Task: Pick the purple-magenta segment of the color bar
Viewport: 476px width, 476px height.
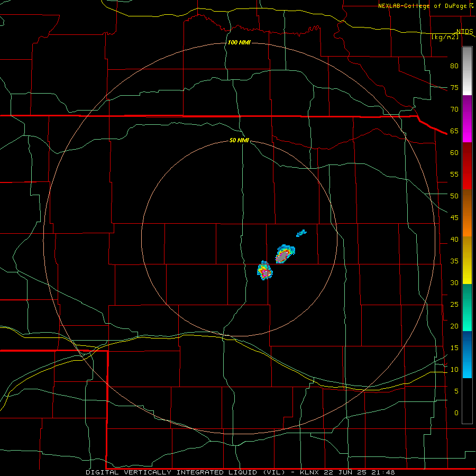Action: [467, 118]
